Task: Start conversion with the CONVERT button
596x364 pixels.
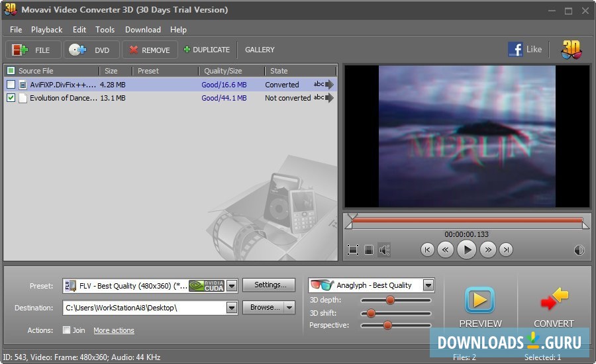Action: [x=554, y=307]
